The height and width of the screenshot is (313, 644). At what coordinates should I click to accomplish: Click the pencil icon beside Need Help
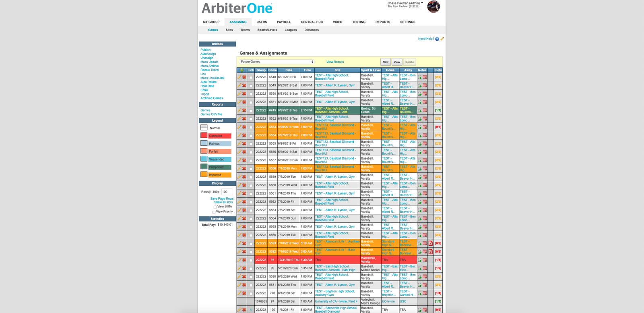point(442,39)
